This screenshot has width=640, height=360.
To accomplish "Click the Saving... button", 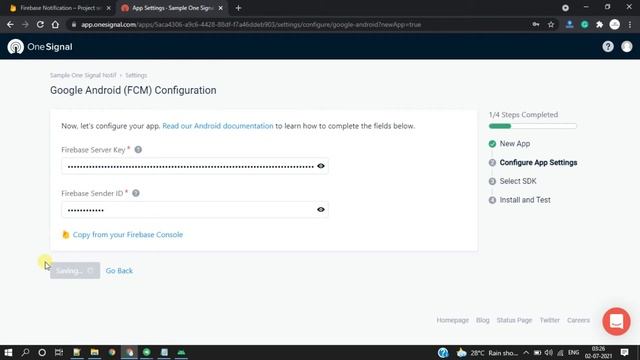I will tap(75, 271).
